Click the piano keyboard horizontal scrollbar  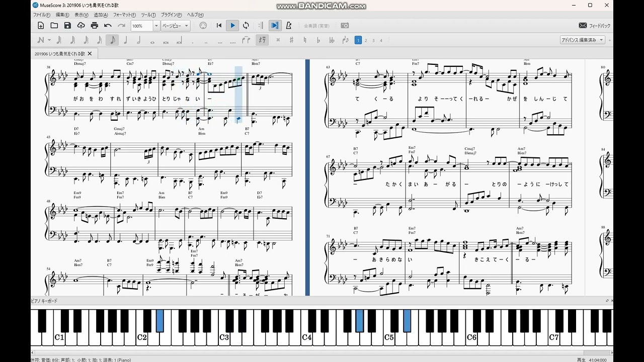click(322, 352)
